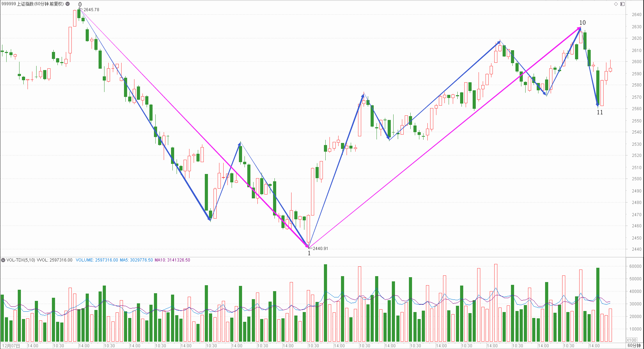Select the wave point label 10
This screenshot has width=644, height=349.
pos(582,23)
